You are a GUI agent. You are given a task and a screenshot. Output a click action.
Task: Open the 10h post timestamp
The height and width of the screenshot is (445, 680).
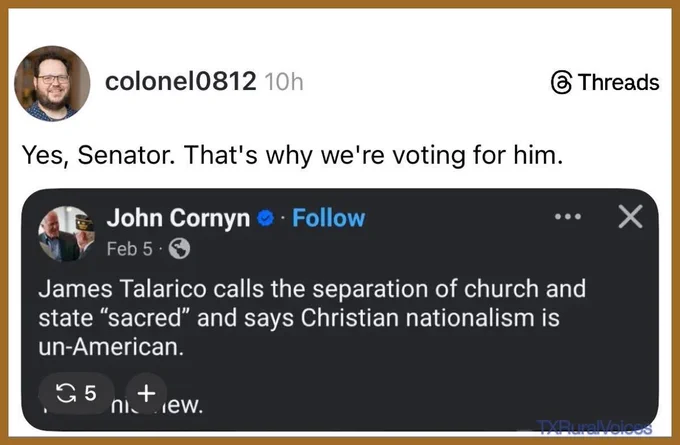pos(284,82)
